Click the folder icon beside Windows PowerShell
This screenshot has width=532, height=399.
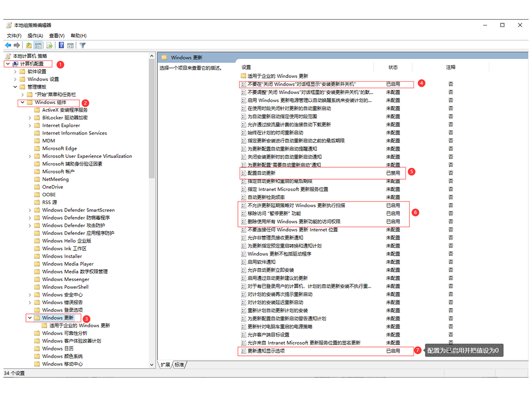[37, 287]
